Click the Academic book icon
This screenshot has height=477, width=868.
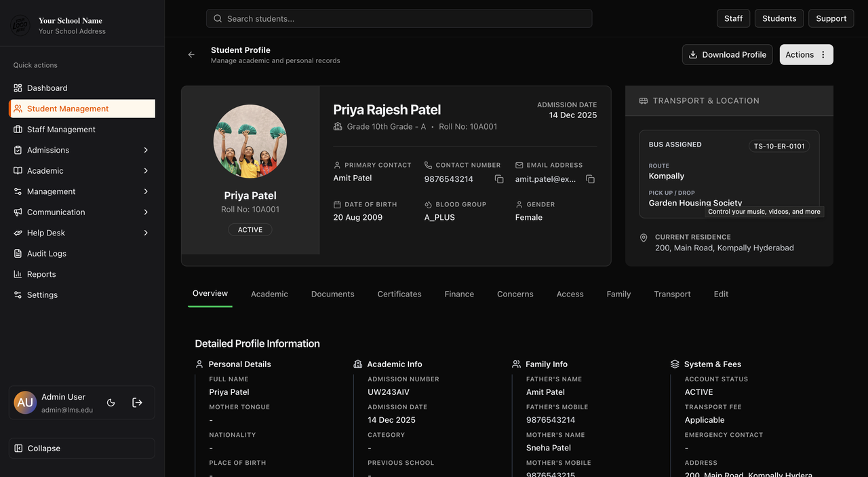tap(18, 171)
